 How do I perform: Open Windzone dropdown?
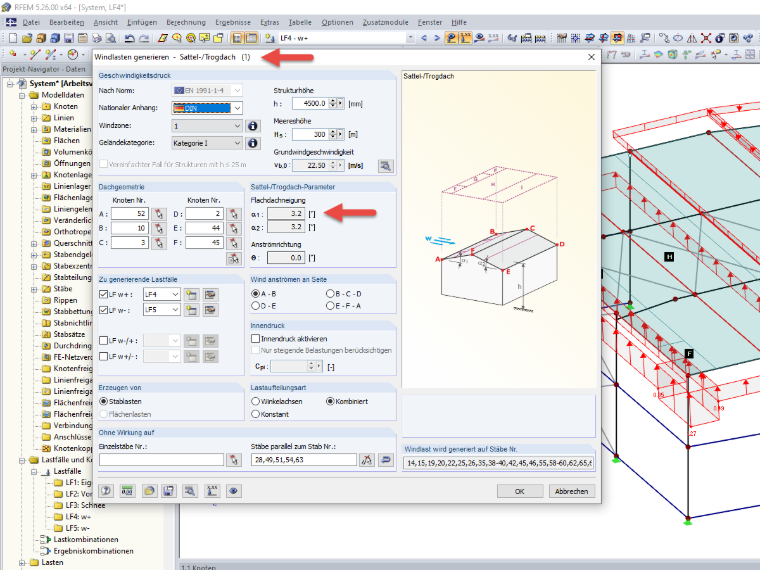(x=237, y=126)
